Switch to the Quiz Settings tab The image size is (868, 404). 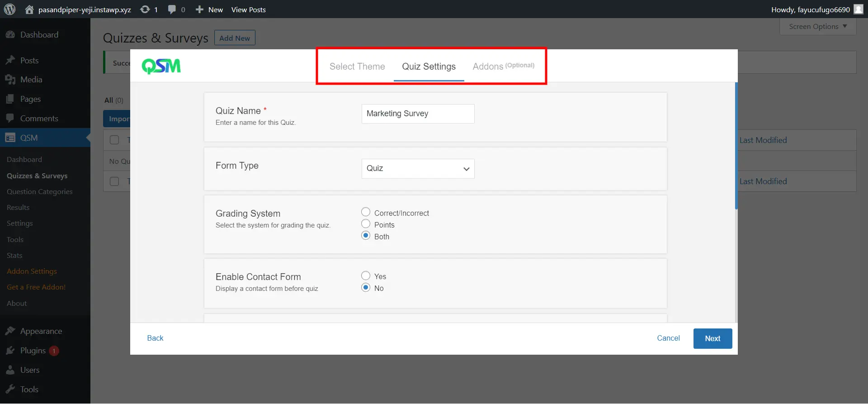[429, 67]
